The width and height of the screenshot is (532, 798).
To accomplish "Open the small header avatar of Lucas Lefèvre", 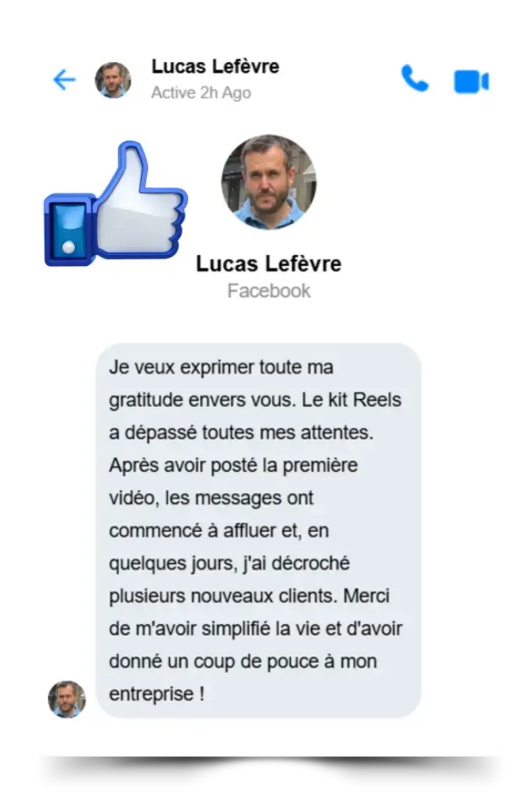I will click(113, 80).
